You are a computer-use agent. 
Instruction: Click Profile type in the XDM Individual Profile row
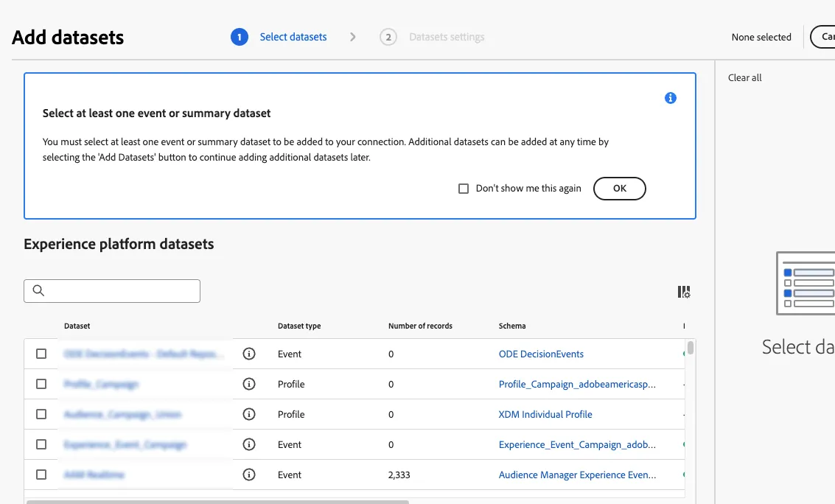[291, 414]
